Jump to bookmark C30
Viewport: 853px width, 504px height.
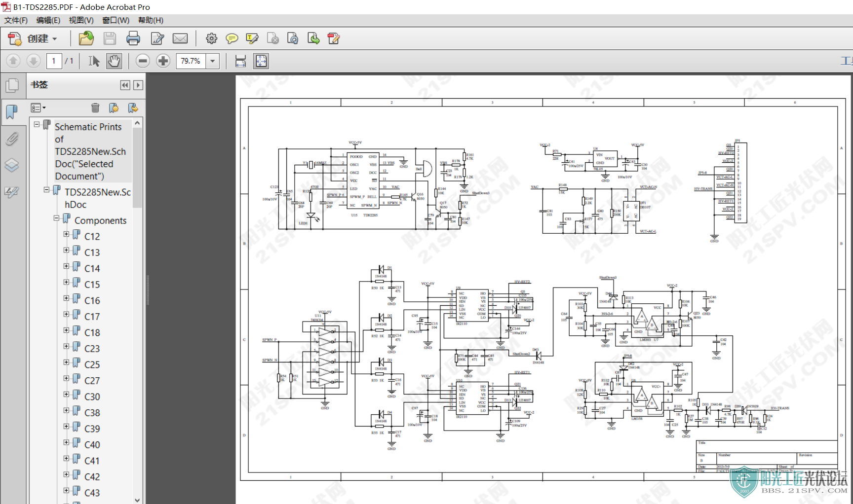pos(92,396)
